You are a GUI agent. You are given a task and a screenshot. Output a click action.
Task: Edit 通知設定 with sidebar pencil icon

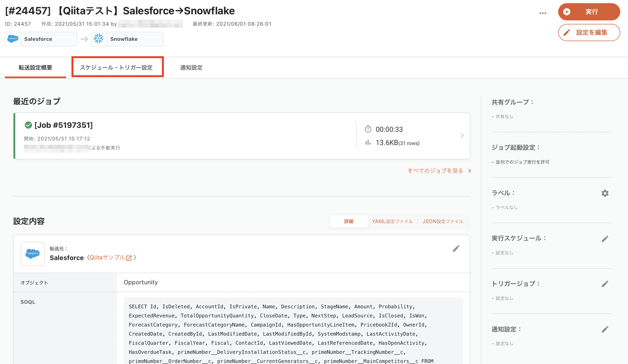[605, 329]
